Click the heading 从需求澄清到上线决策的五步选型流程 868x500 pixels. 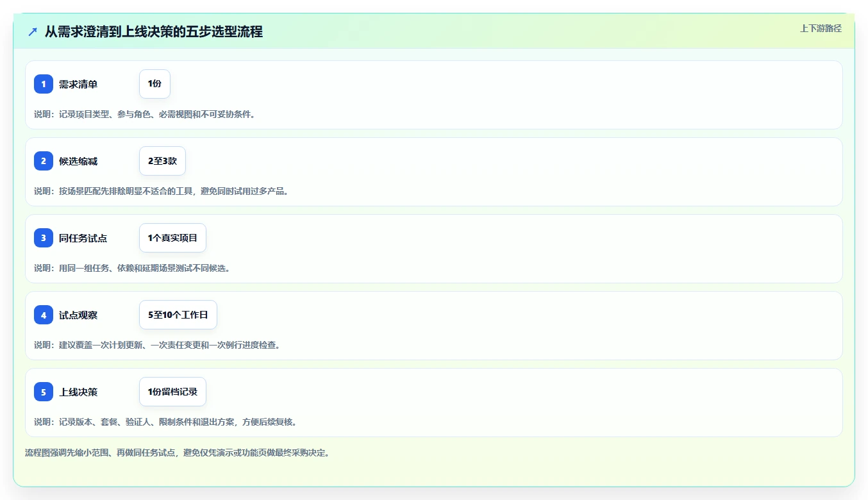point(154,31)
